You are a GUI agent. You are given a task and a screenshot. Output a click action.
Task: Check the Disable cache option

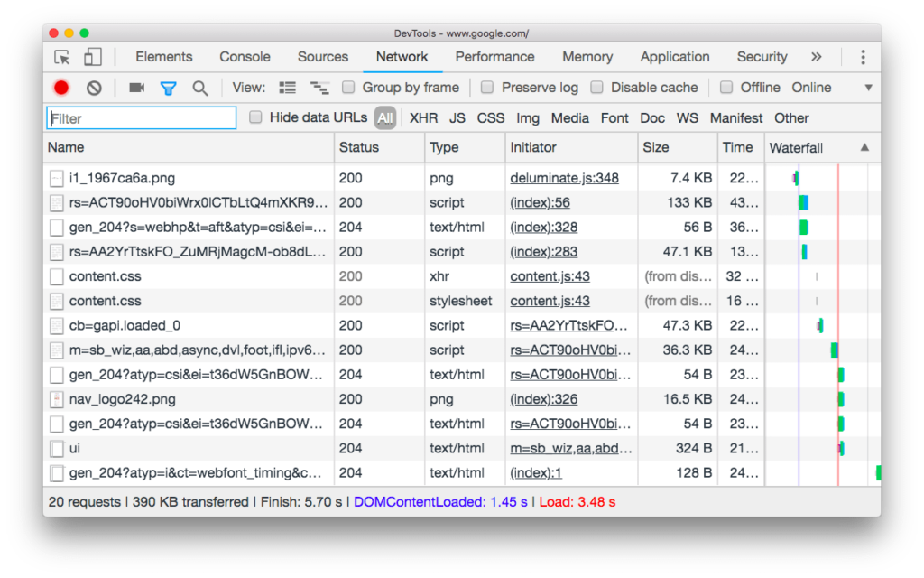tap(597, 88)
